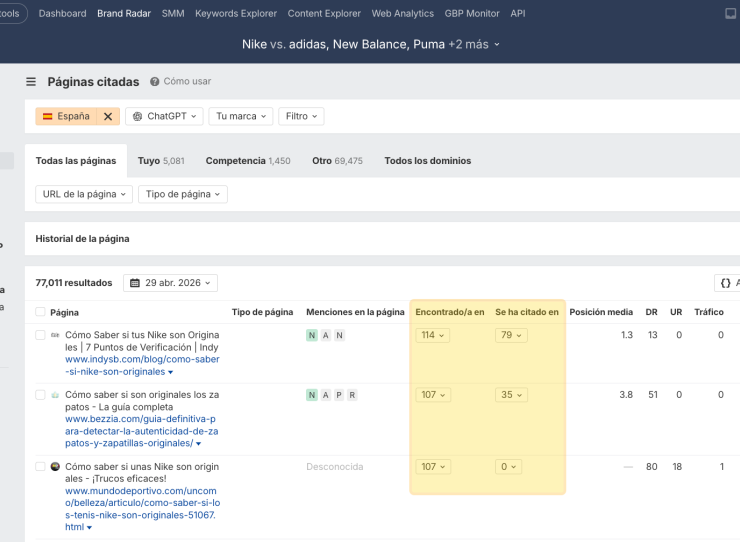Open the Tipo de página filter dropdown
Screen dimensions: 740x542
tap(183, 194)
